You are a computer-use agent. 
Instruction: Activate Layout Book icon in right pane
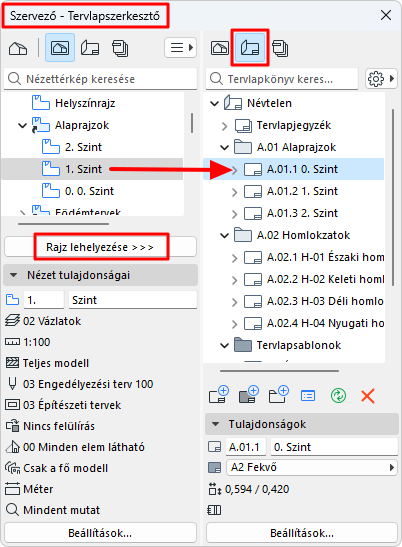click(250, 48)
